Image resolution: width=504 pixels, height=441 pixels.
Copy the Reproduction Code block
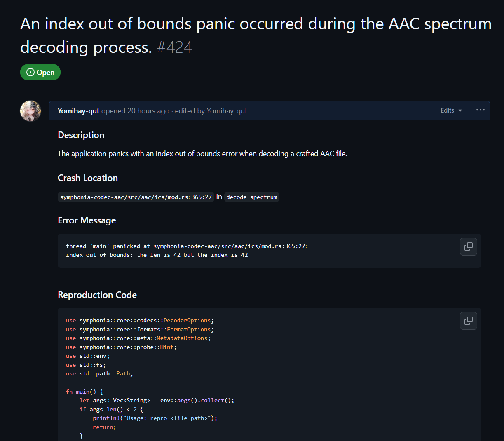468,321
